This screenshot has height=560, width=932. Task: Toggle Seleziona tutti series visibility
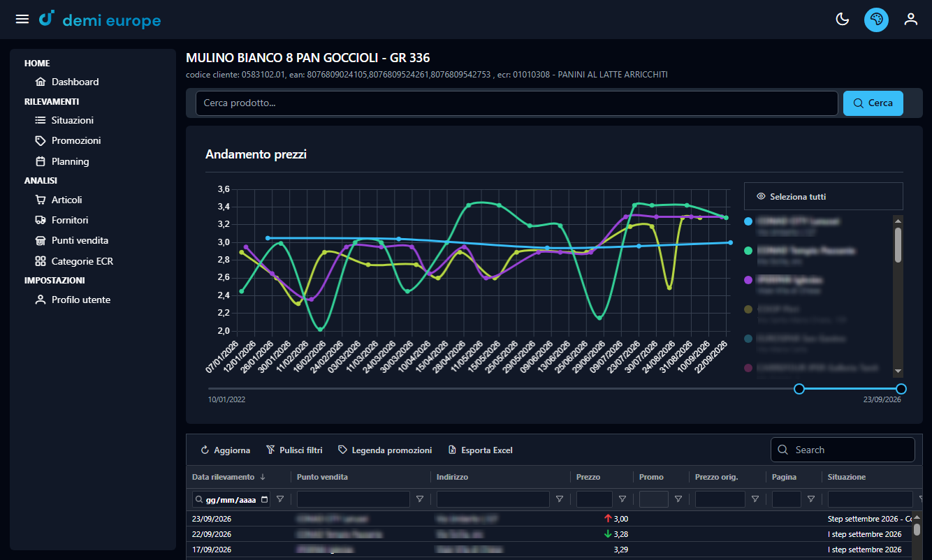(824, 196)
